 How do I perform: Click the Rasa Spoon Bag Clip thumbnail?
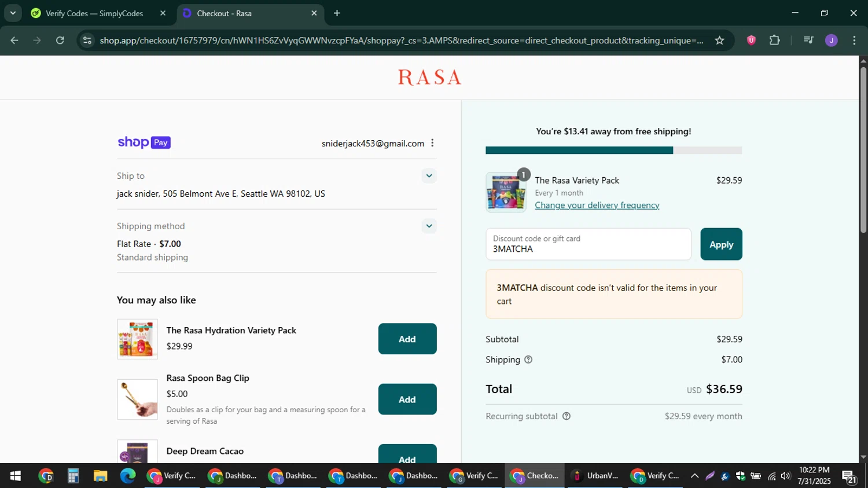click(x=138, y=399)
